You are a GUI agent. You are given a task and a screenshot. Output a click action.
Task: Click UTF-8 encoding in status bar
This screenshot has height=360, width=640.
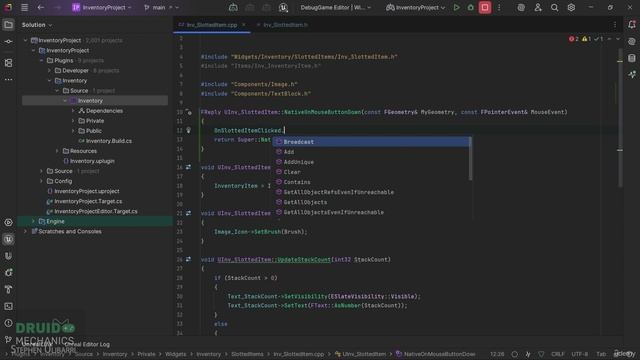[580, 354]
